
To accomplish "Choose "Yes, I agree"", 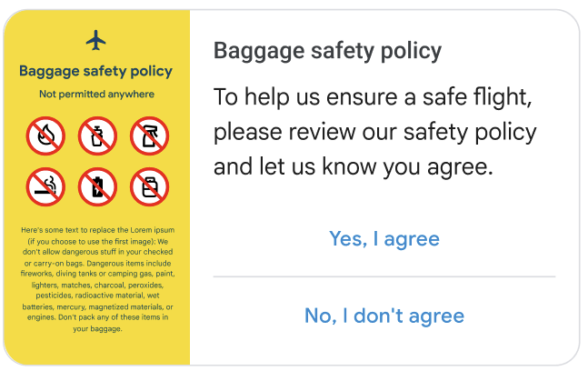I will tap(384, 238).
